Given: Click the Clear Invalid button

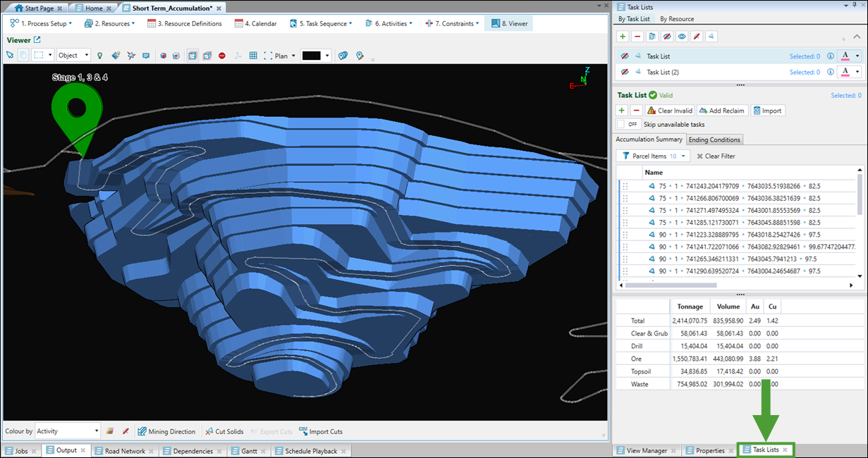Looking at the screenshot, I should 669,111.
